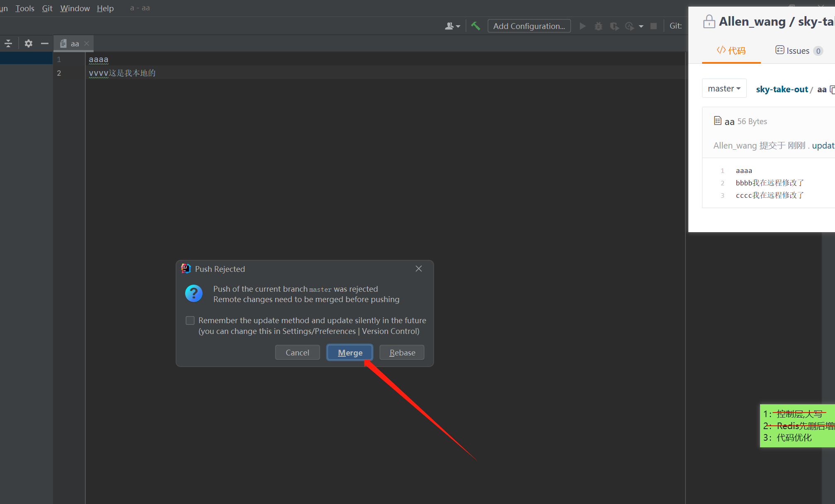Enable Remember the update method checkbox
Viewport: 835px width, 504px height.
190,321
